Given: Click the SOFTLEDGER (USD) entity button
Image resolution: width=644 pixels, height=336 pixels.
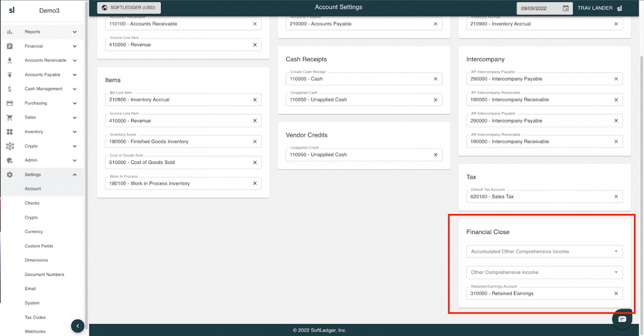Looking at the screenshot, I should pyautogui.click(x=129, y=8).
